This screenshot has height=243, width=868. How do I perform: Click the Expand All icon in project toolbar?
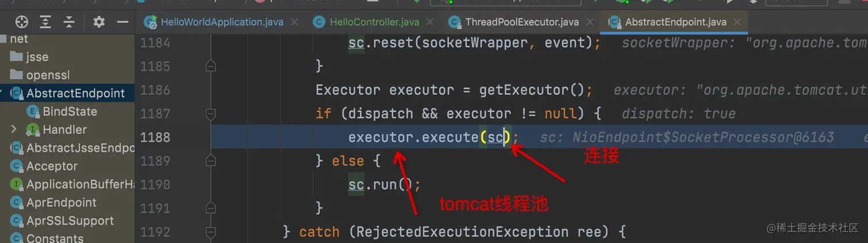45,22
